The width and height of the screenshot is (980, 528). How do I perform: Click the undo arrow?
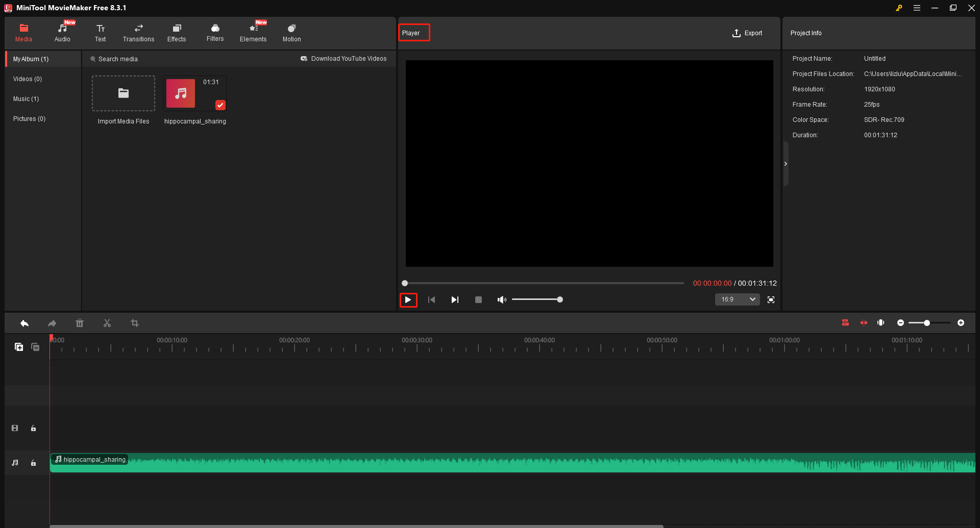tap(24, 323)
